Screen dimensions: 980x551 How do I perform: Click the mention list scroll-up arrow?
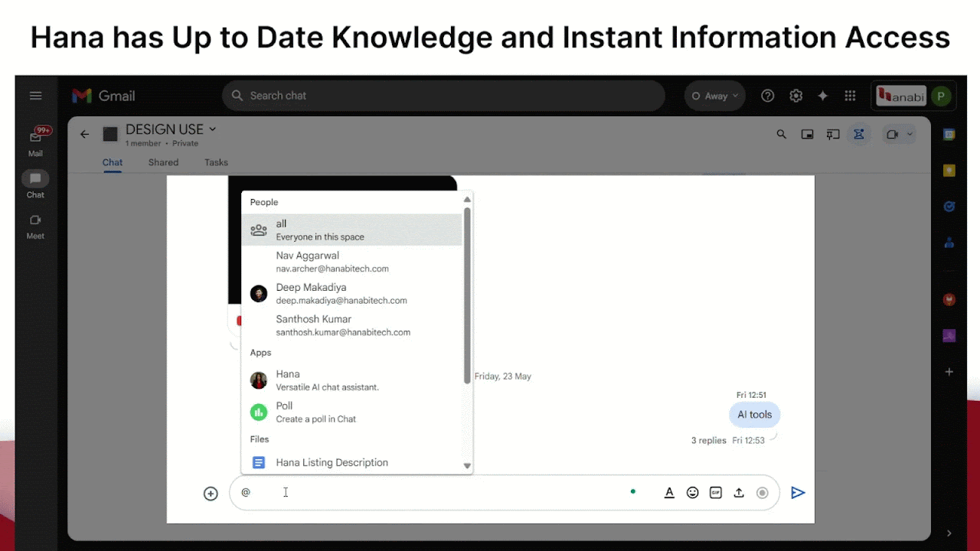467,200
